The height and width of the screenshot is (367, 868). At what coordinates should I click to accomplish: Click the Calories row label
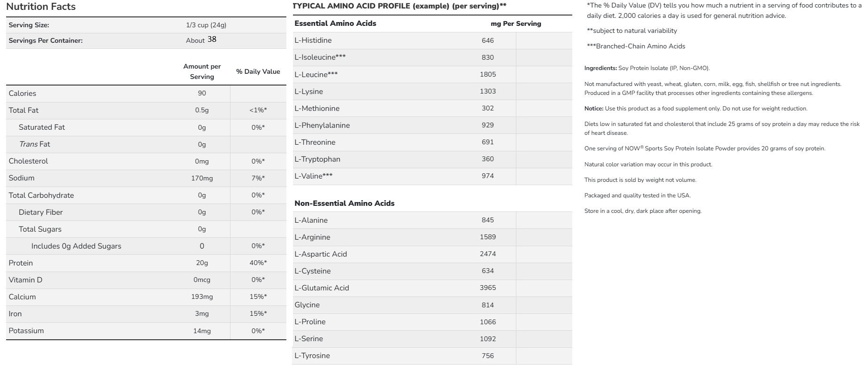[x=23, y=94]
